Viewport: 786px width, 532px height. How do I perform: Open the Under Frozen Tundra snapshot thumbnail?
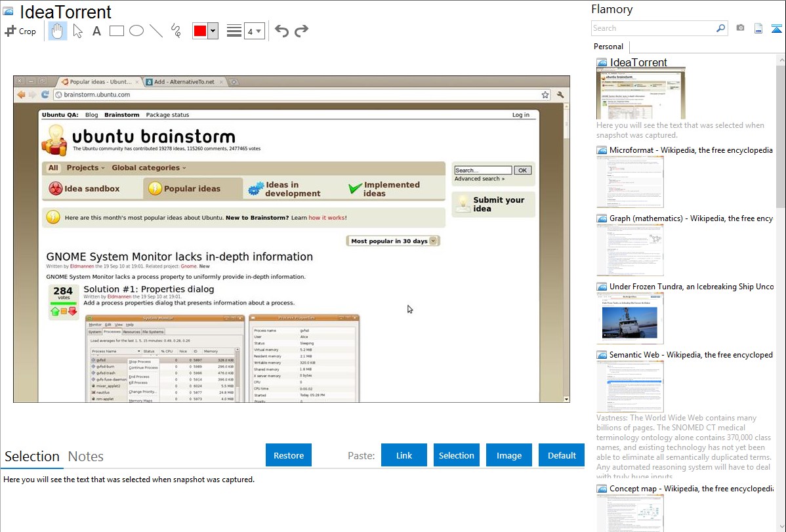pos(630,318)
